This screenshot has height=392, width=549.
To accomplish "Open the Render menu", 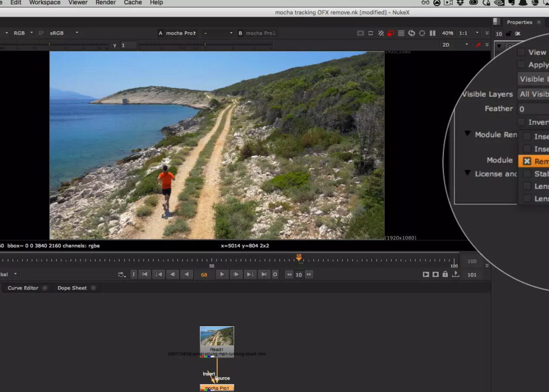I will (105, 3).
